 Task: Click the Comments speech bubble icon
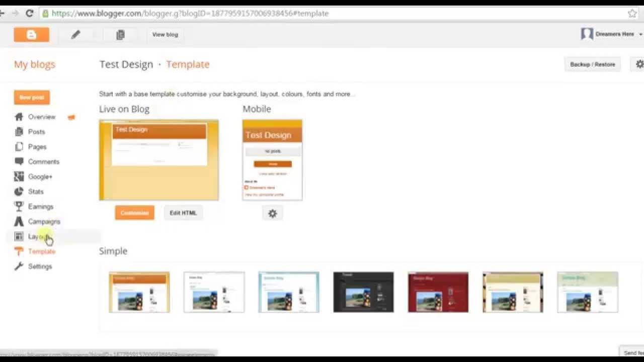point(19,161)
